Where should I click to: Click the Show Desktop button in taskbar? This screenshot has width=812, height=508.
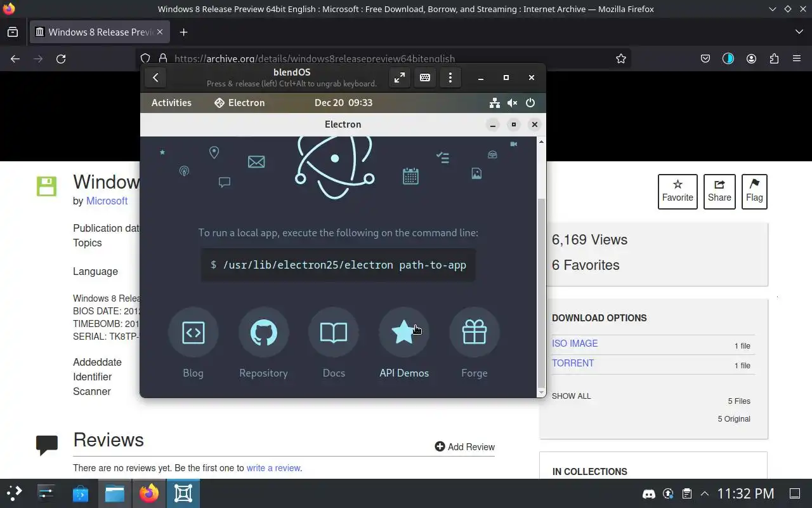tap(795, 493)
